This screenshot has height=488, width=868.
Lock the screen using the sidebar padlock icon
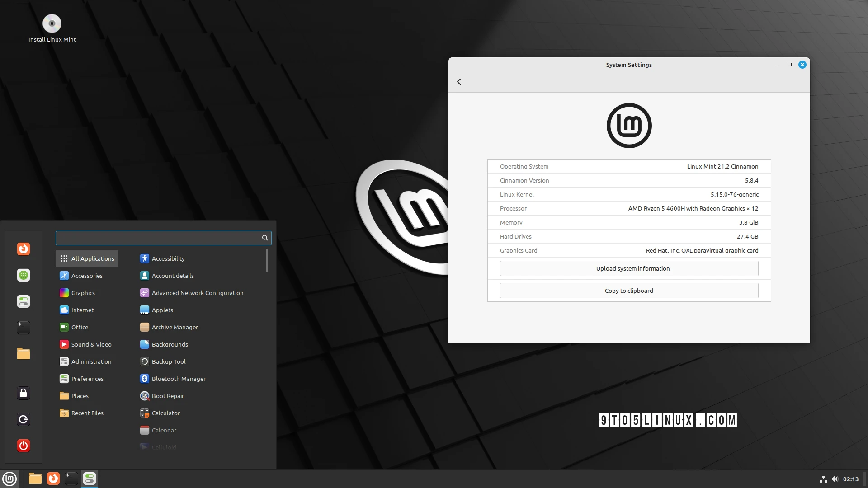(x=23, y=393)
